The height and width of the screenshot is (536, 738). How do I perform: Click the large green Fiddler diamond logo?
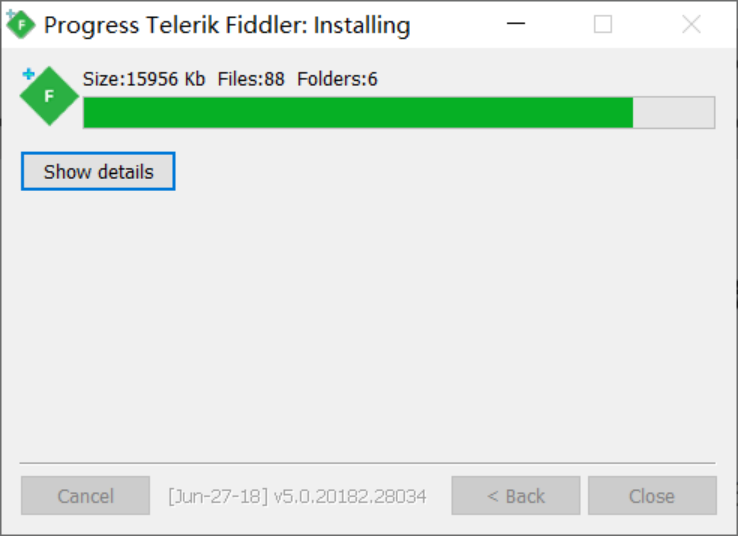coord(49,96)
